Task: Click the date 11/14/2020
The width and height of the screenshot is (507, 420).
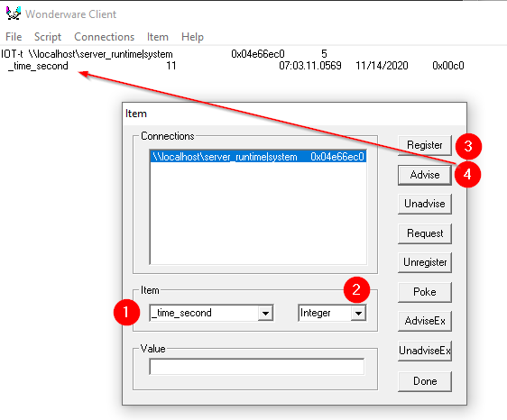Action: point(382,66)
